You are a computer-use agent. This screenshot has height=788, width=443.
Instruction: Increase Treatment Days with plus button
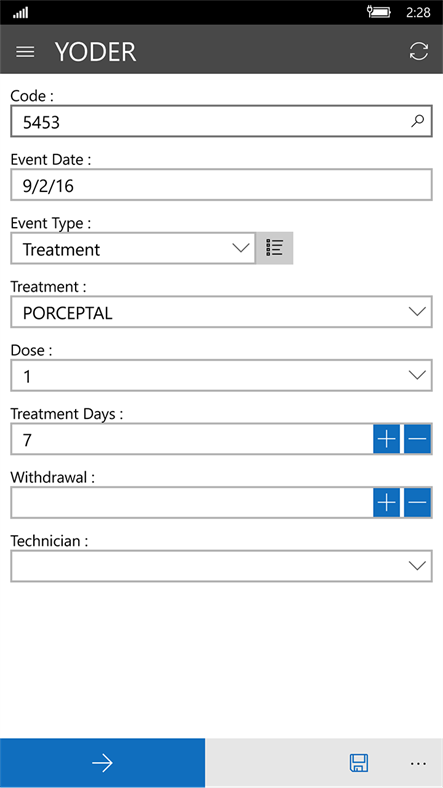[386, 439]
